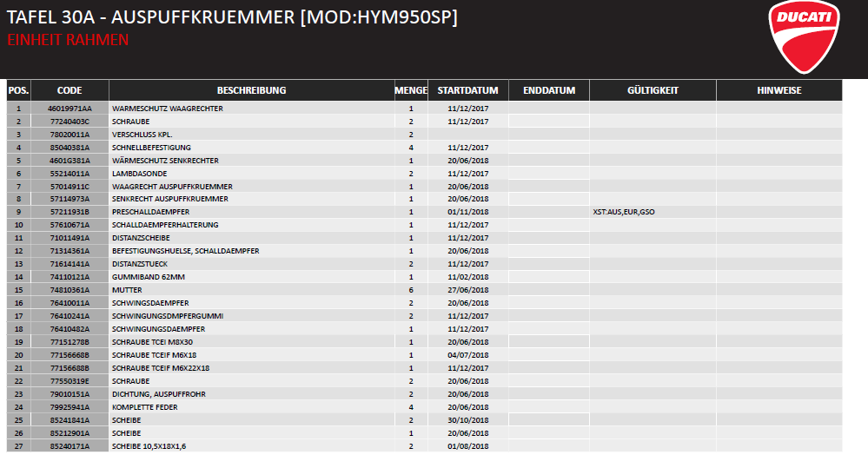Click SCHRAUBE TCEI M8X30 description
868x468 pixels.
pyautogui.click(x=154, y=342)
